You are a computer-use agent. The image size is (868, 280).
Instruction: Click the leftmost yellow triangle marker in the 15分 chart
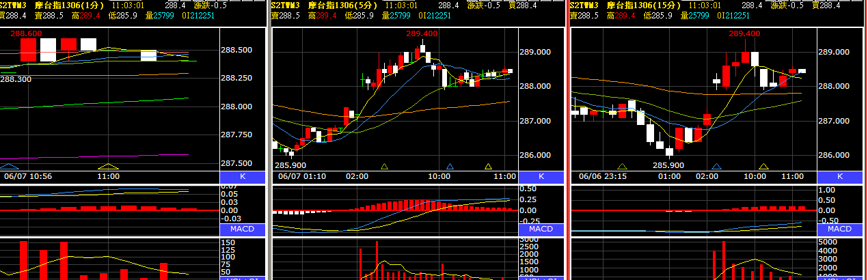pos(622,166)
